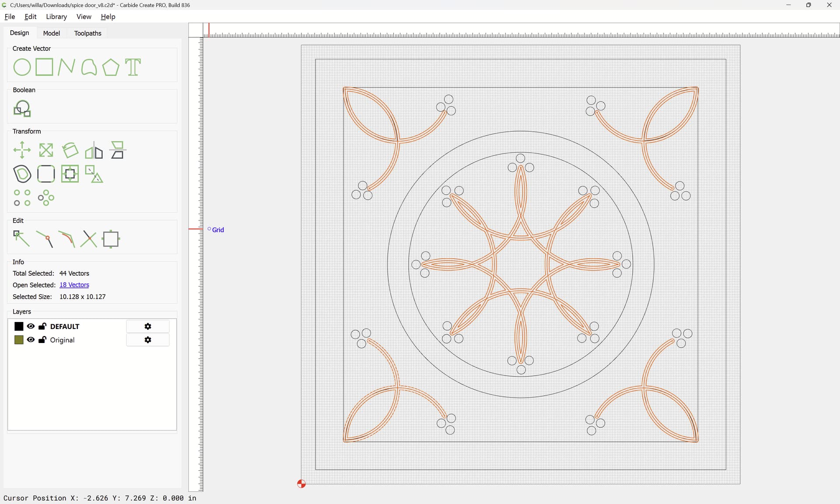Toggle the lock on DEFAULT layer
Image resolution: width=840 pixels, height=504 pixels.
click(x=42, y=326)
